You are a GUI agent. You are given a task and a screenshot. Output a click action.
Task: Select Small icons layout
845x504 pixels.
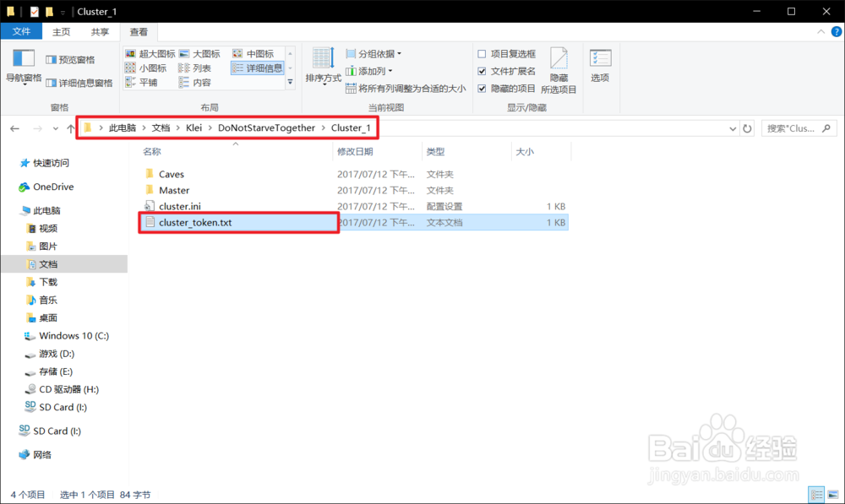(146, 68)
